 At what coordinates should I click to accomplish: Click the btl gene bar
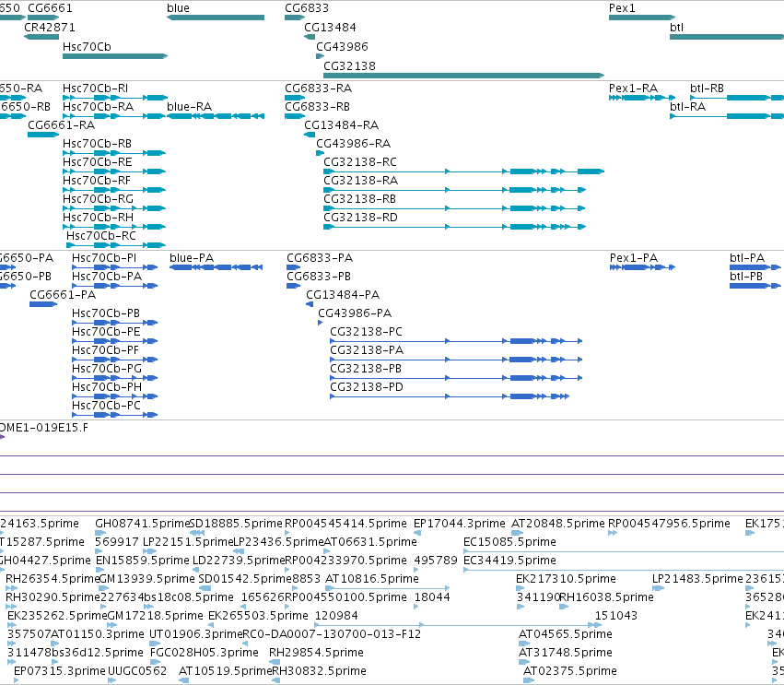point(727,37)
